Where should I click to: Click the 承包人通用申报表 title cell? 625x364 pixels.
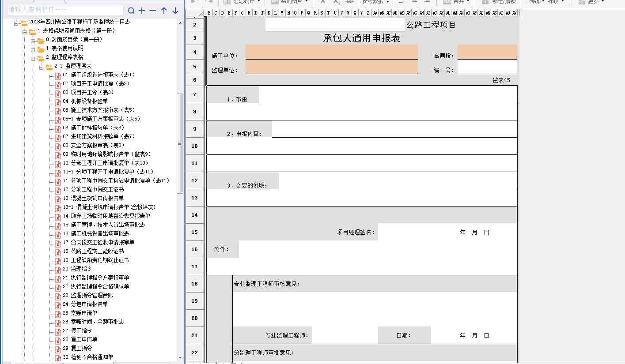[x=362, y=38]
